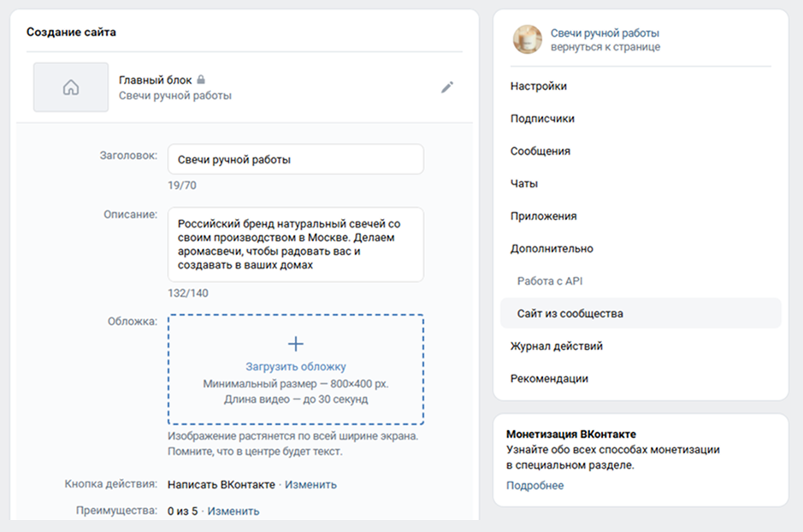Select Сайт из сообщества submenu item
The height and width of the screenshot is (532, 803).
coord(570,314)
